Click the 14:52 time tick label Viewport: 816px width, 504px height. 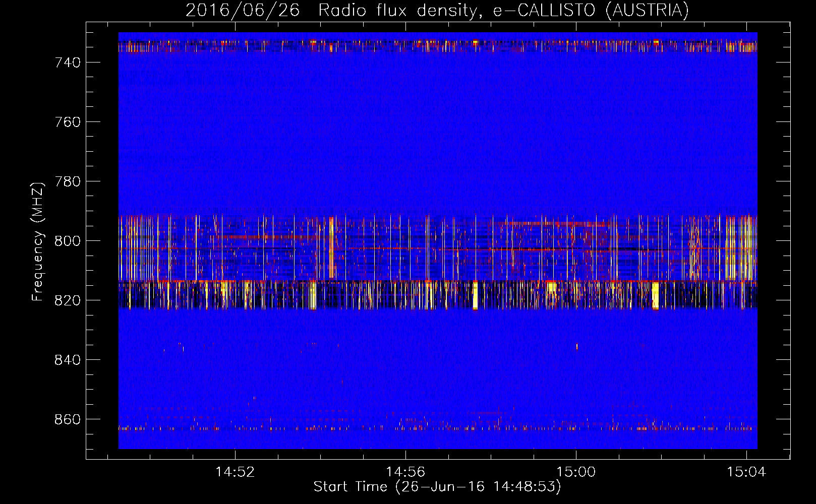(x=235, y=472)
